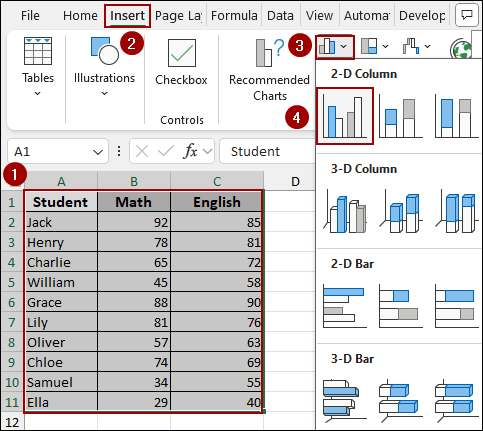This screenshot has width=483, height=431.
Task: Click Henry's Math score 78
Action: (x=134, y=242)
